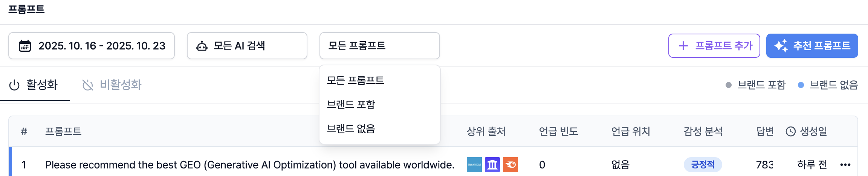
Task: Toggle the 브랜드 없음 legend indicator
Action: tap(801, 85)
